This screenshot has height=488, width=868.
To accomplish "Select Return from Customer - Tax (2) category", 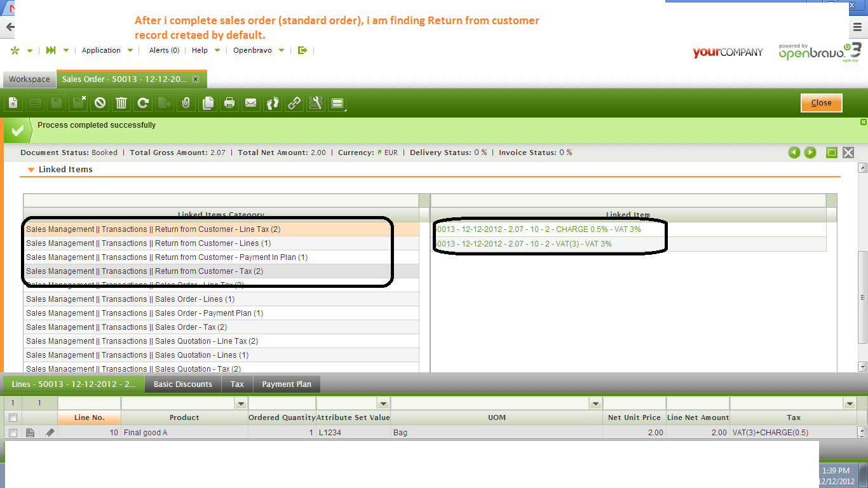I will tap(221, 271).
